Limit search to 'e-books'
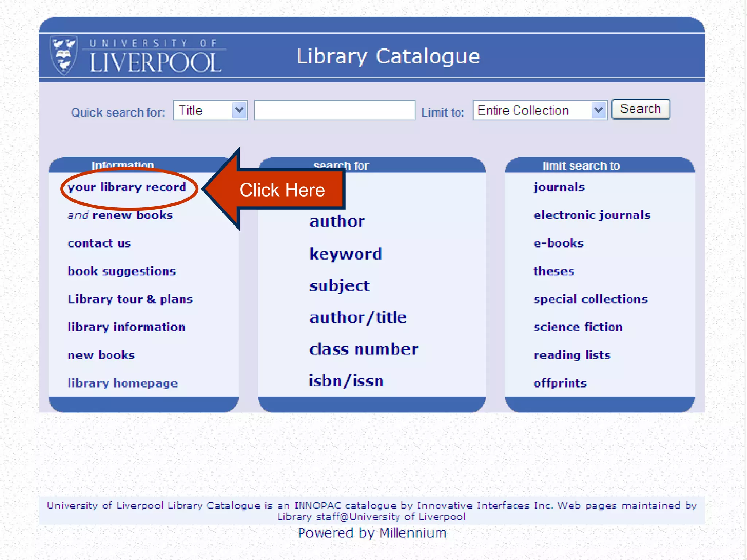The image size is (747, 560). point(558,243)
